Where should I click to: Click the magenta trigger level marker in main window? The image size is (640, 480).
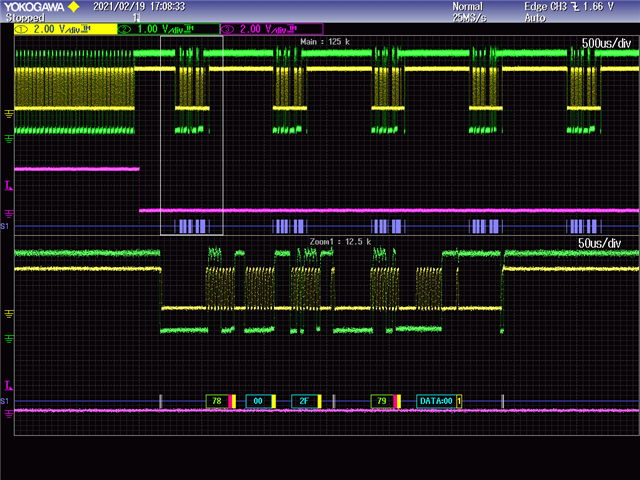point(9,186)
